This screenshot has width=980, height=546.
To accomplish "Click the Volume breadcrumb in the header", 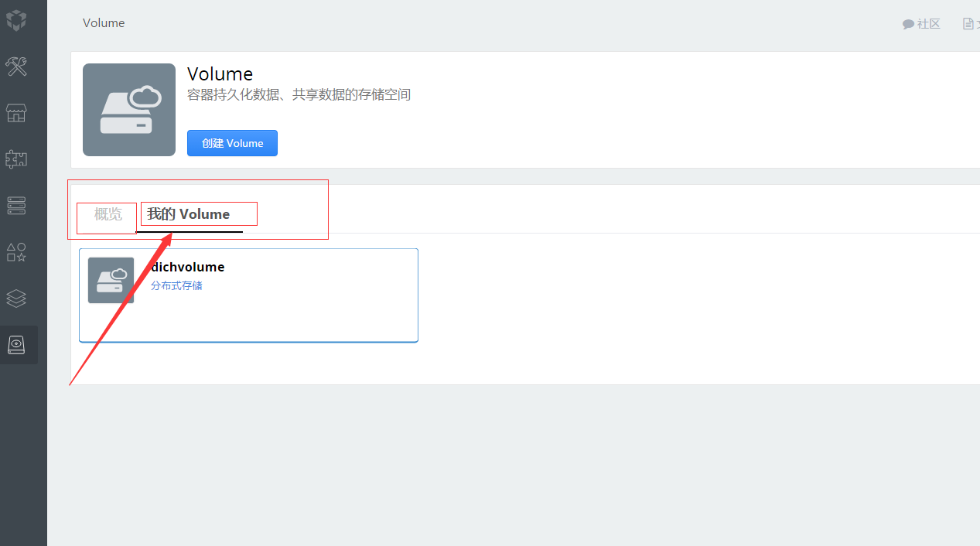I will [x=104, y=23].
